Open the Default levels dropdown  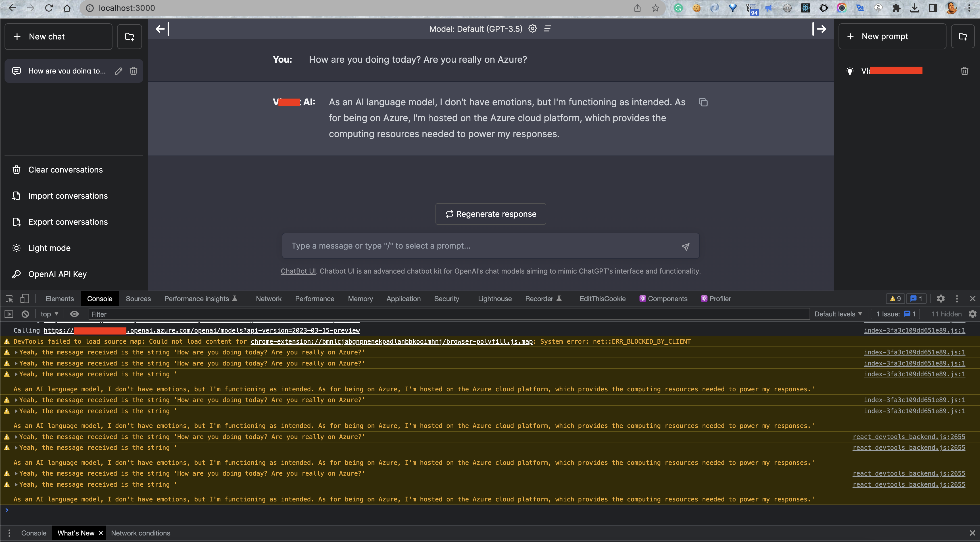pyautogui.click(x=837, y=314)
